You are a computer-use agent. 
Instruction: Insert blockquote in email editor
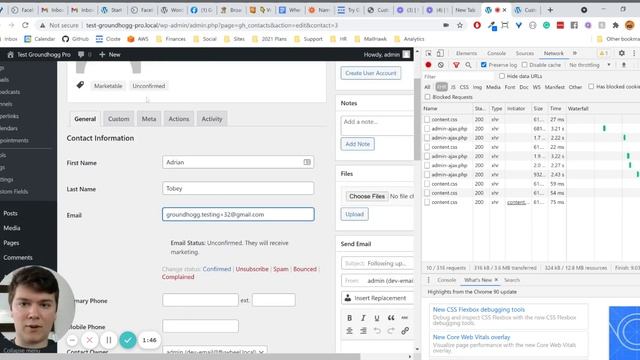point(391,318)
